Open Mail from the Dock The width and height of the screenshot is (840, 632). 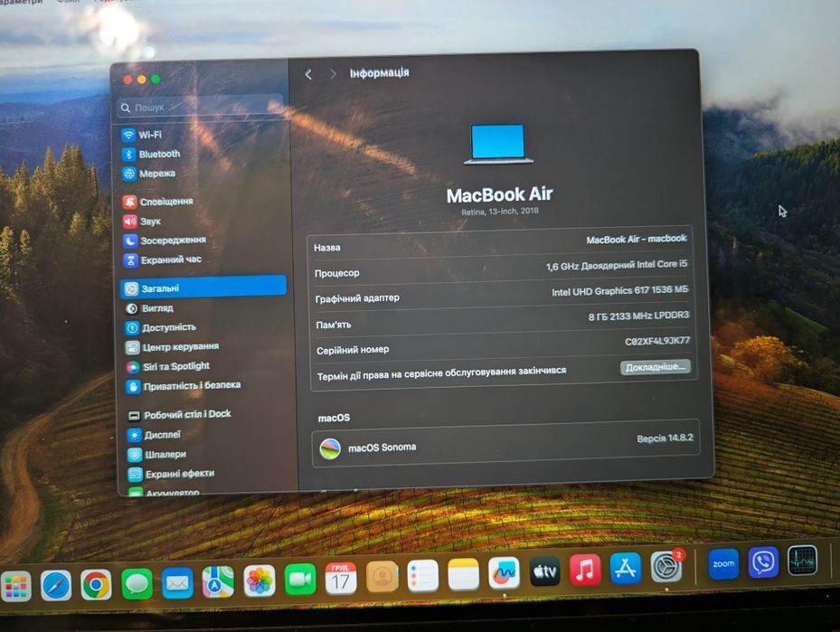pos(178,583)
